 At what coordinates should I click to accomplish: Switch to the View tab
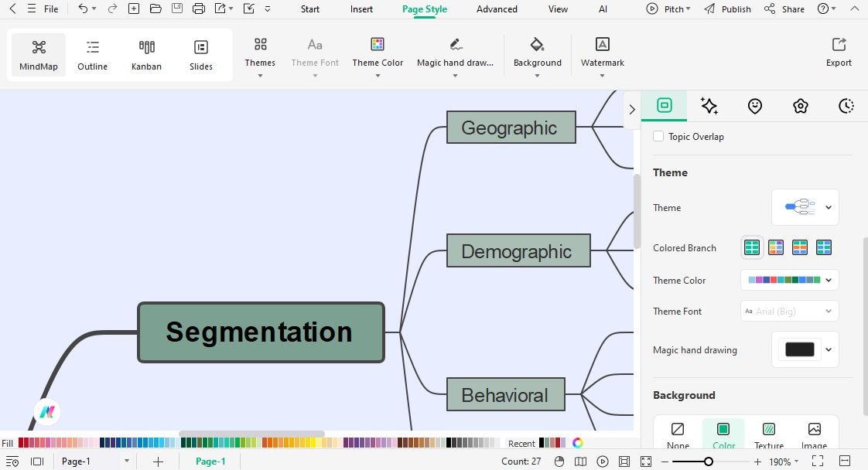click(x=558, y=9)
